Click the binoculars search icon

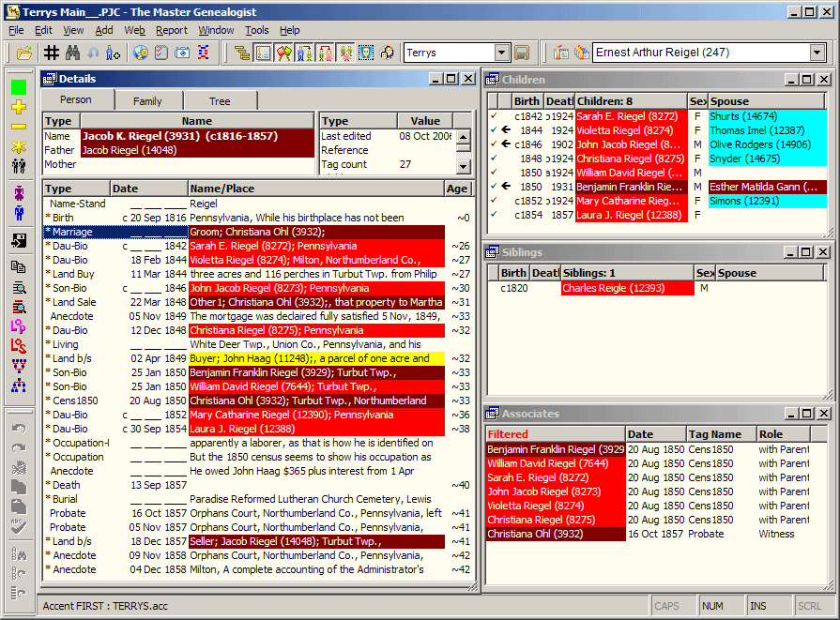pyautogui.click(x=73, y=53)
